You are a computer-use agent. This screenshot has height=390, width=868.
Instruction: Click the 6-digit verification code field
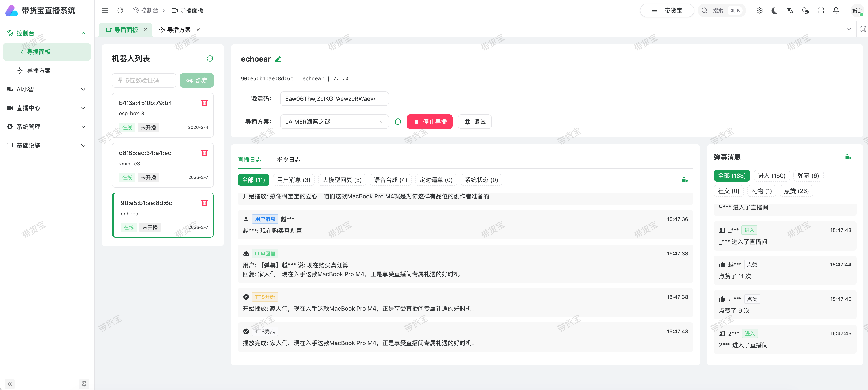(x=144, y=80)
